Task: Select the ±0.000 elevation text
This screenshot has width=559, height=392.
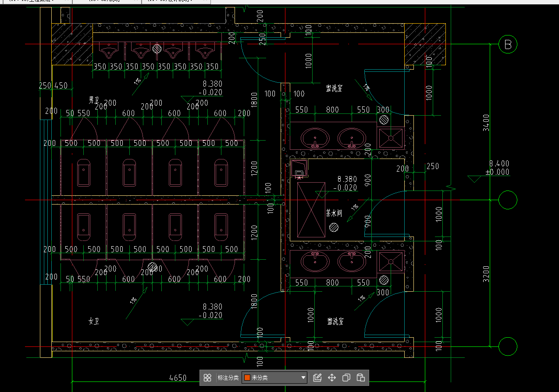Action: point(498,172)
